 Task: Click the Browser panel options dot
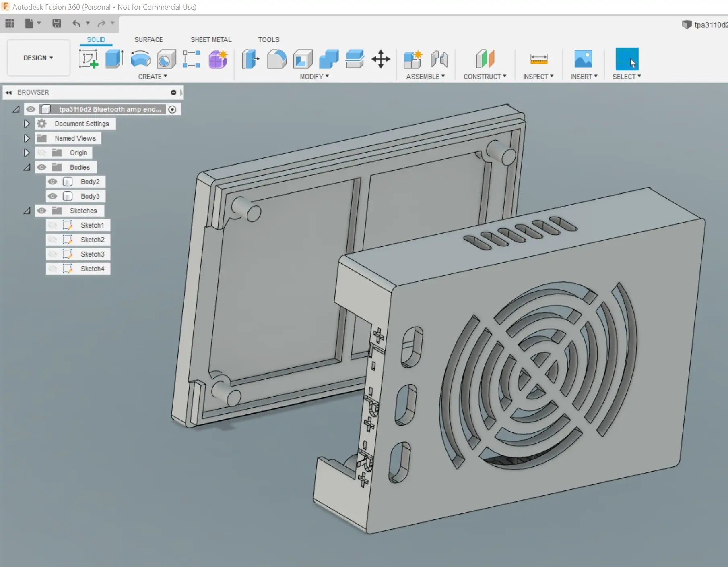tap(173, 92)
